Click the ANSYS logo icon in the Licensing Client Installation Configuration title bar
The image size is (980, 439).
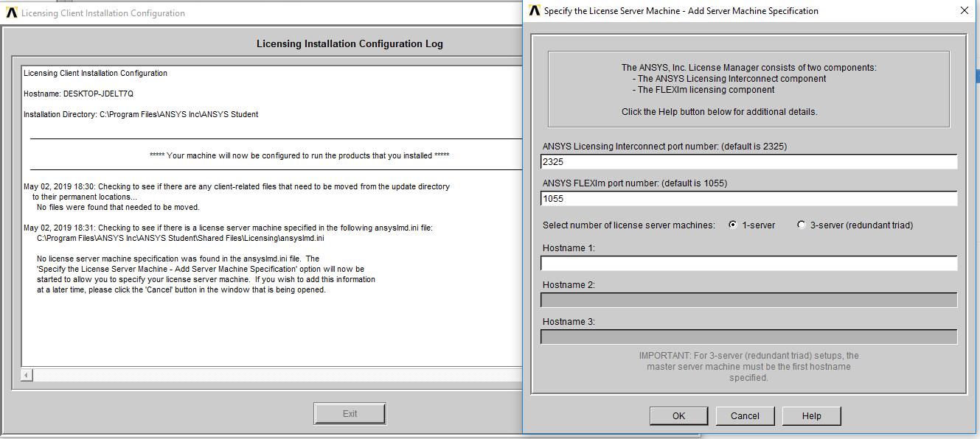click(x=11, y=13)
